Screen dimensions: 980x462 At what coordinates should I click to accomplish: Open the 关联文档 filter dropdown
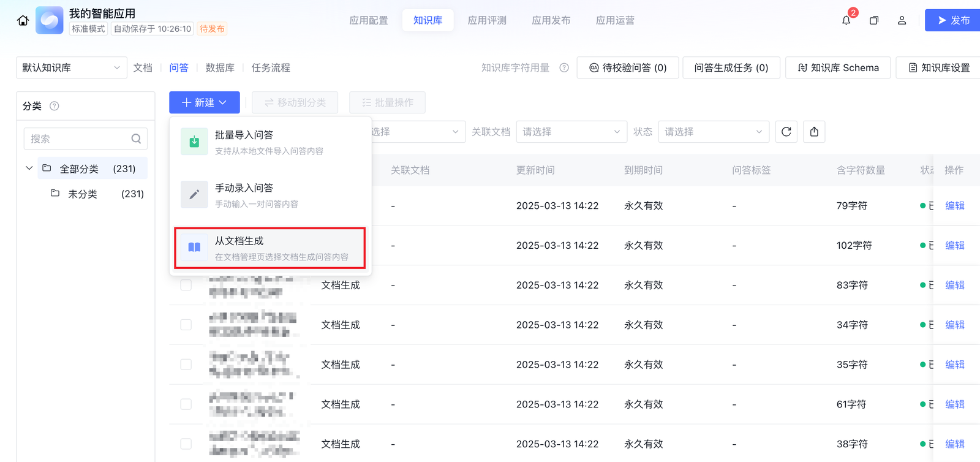point(571,132)
